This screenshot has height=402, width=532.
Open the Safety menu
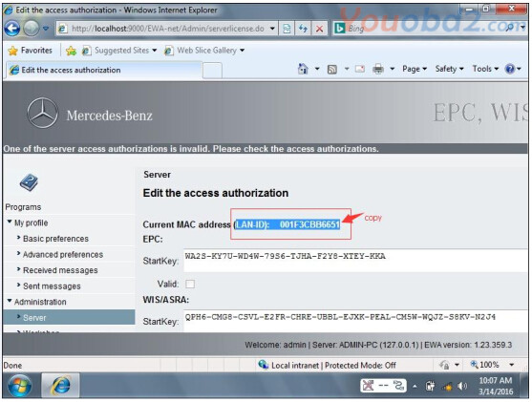point(449,69)
